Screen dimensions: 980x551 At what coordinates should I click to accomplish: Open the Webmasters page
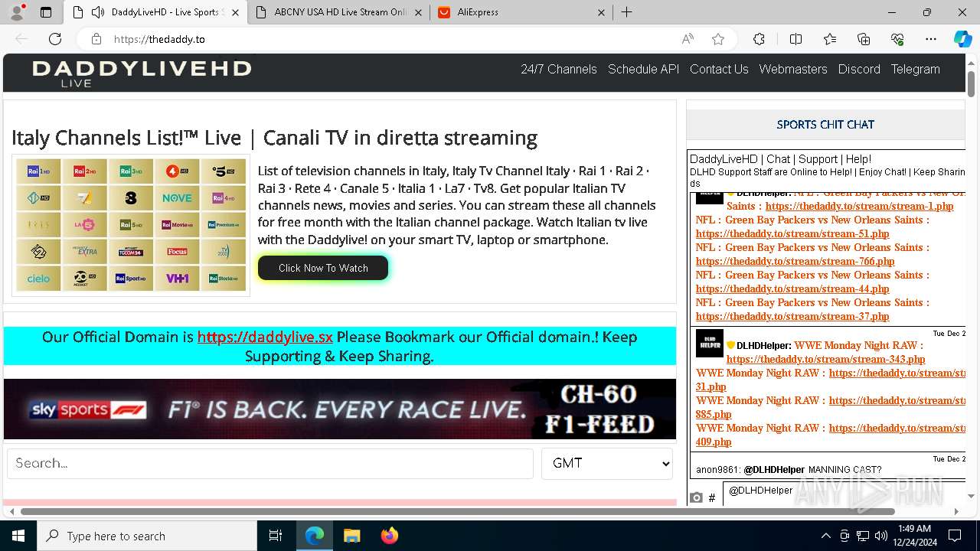793,69
